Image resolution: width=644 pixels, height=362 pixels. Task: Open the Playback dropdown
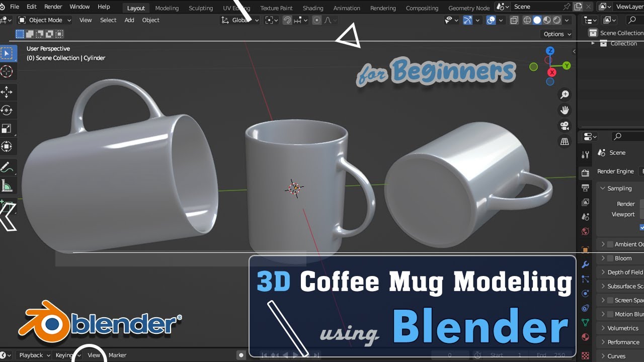click(x=34, y=355)
